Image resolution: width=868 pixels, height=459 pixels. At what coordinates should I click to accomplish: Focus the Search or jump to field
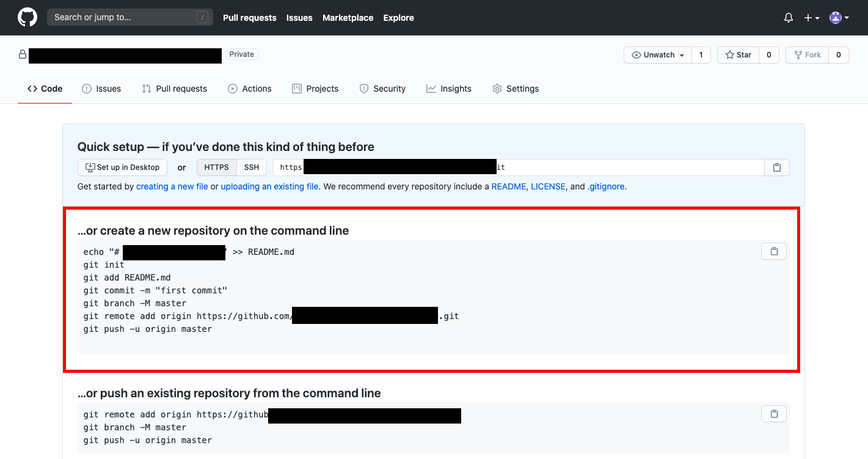130,17
